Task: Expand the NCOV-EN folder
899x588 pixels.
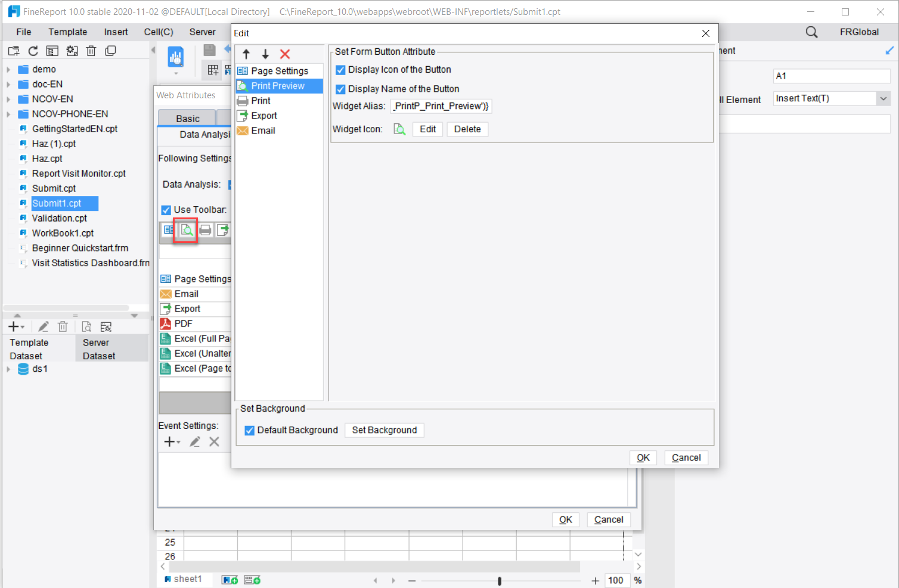Action: click(8, 99)
